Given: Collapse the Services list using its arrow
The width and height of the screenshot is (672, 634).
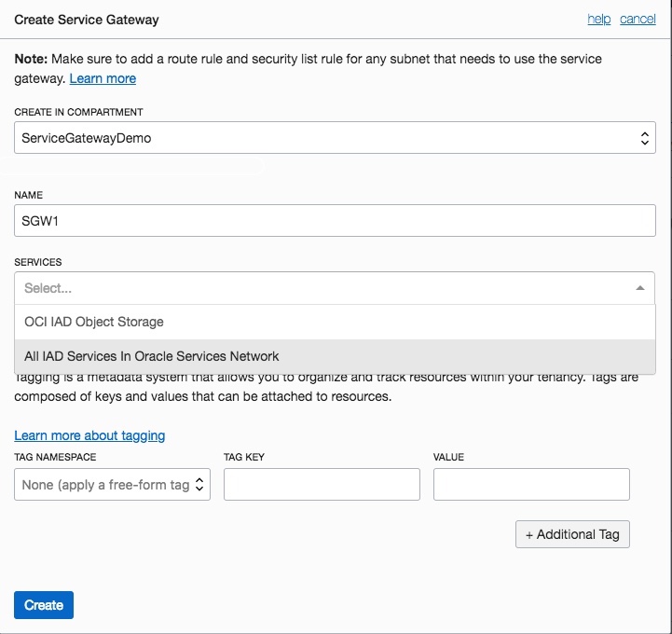Looking at the screenshot, I should [x=639, y=288].
